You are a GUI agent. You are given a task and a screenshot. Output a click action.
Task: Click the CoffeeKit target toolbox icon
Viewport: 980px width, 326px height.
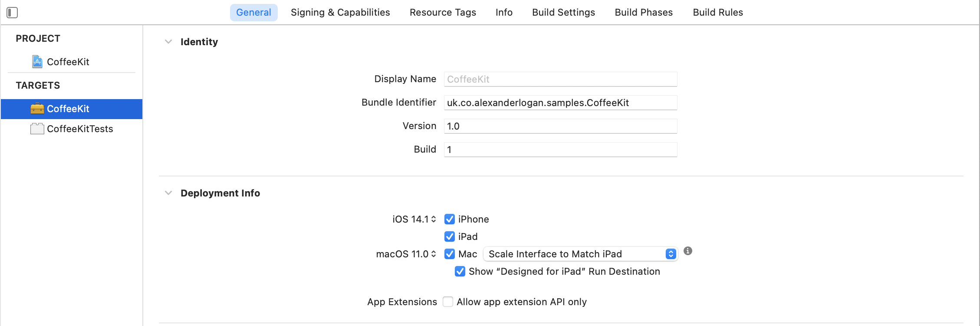point(37,109)
